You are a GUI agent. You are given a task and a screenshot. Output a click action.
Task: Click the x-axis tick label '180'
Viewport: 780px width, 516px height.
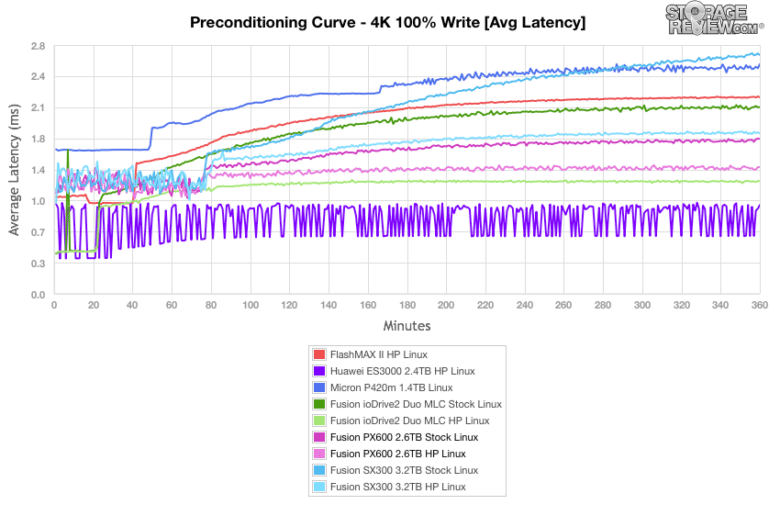407,305
